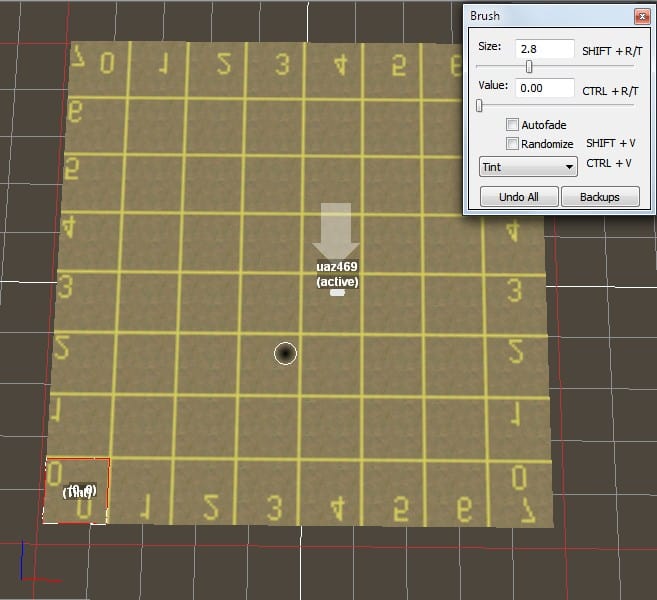Focus the Value field showing 0.00
The height and width of the screenshot is (600, 657).
click(x=544, y=87)
